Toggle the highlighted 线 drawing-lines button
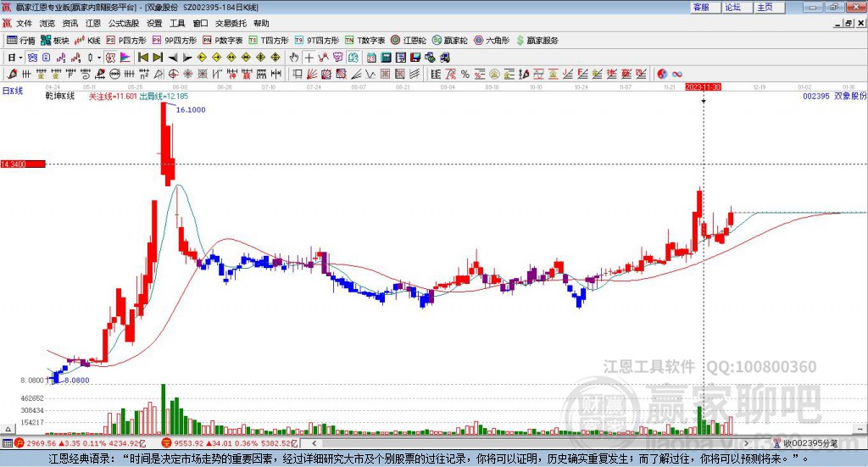Screen dimensions: 868x467 coord(353,58)
